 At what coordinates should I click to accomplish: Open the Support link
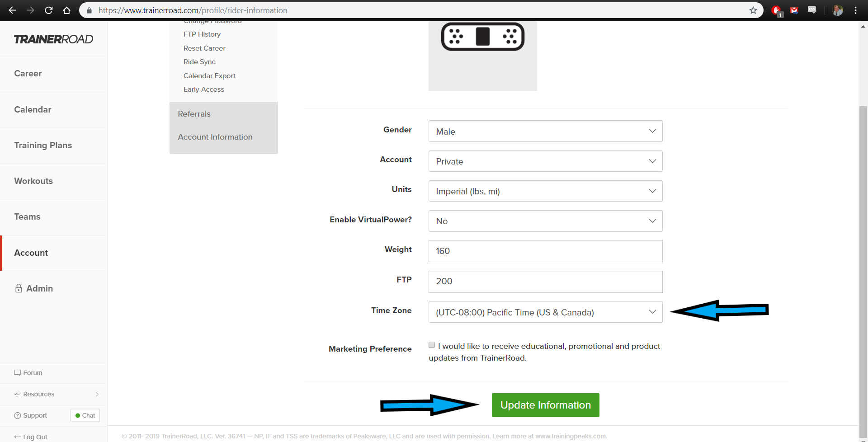35,415
